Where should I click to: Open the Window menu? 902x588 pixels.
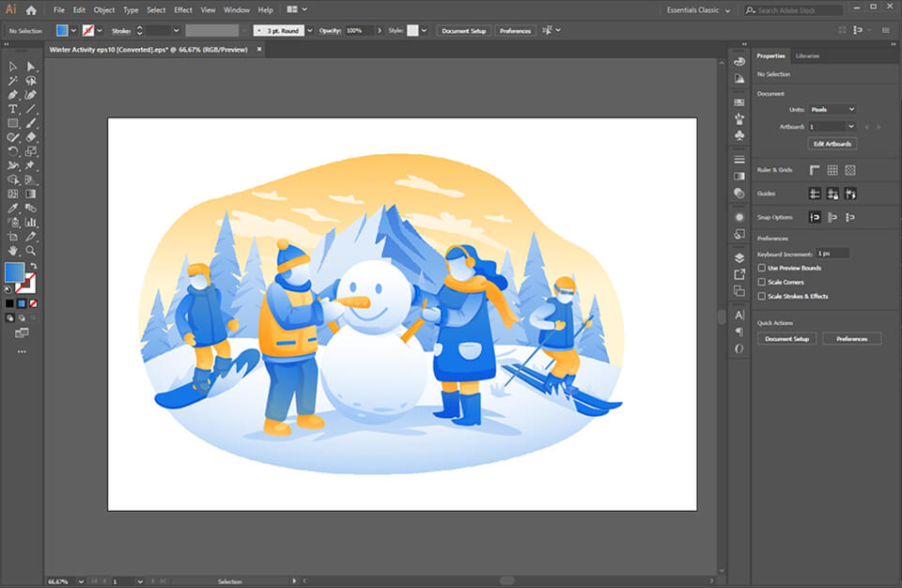(x=237, y=10)
